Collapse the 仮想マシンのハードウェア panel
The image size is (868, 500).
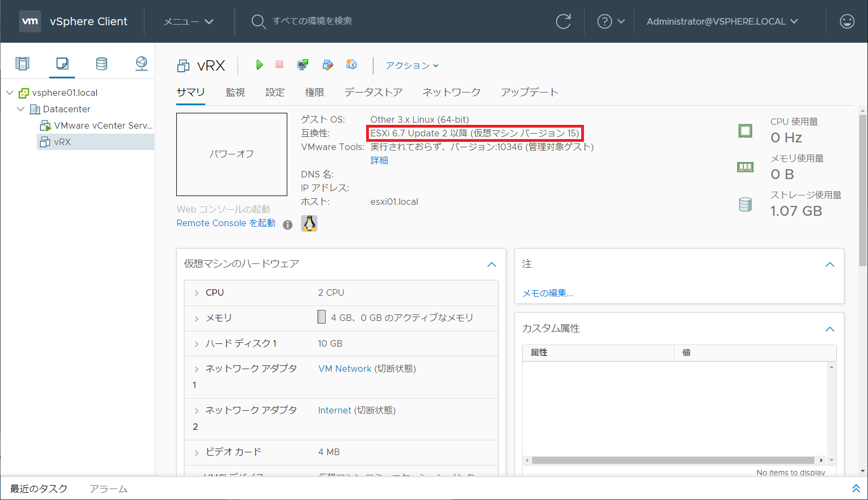click(491, 265)
